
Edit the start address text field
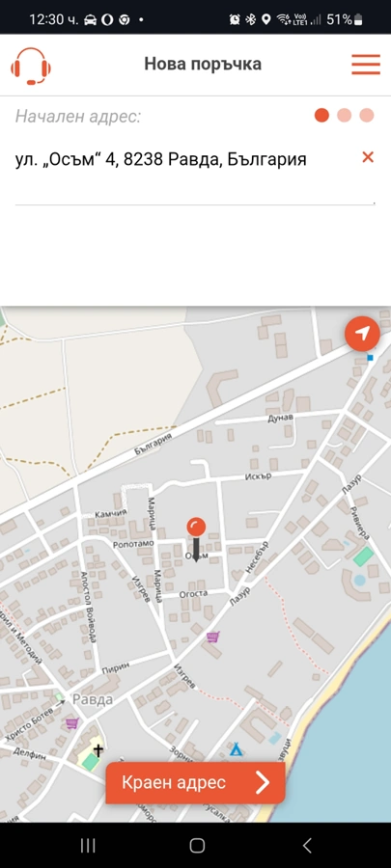coord(187,160)
